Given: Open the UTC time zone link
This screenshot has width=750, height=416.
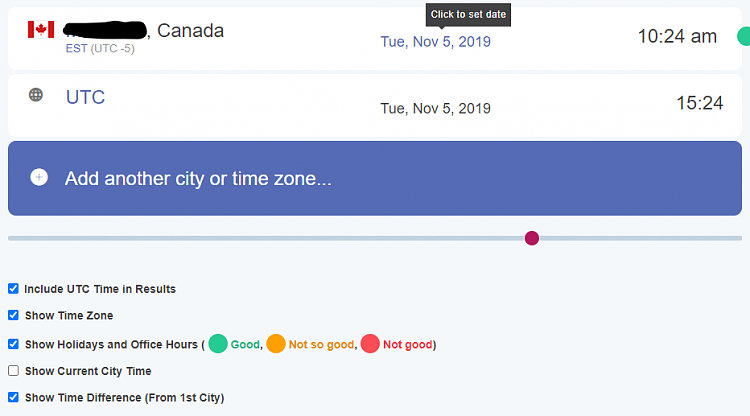Looking at the screenshot, I should [x=85, y=97].
